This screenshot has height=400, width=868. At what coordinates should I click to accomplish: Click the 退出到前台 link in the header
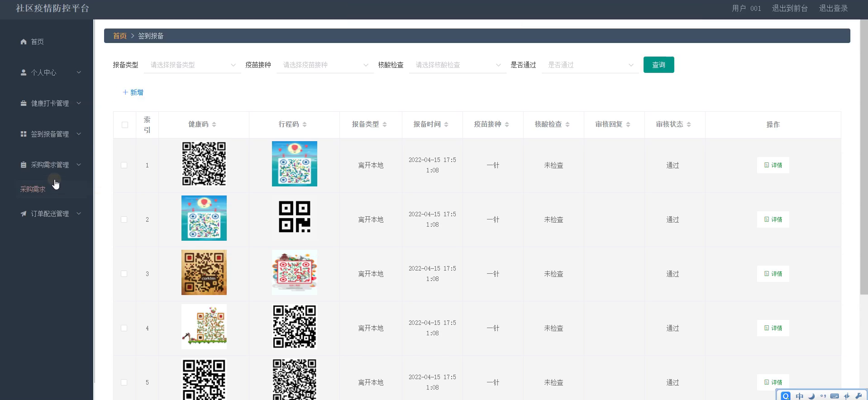[790, 8]
